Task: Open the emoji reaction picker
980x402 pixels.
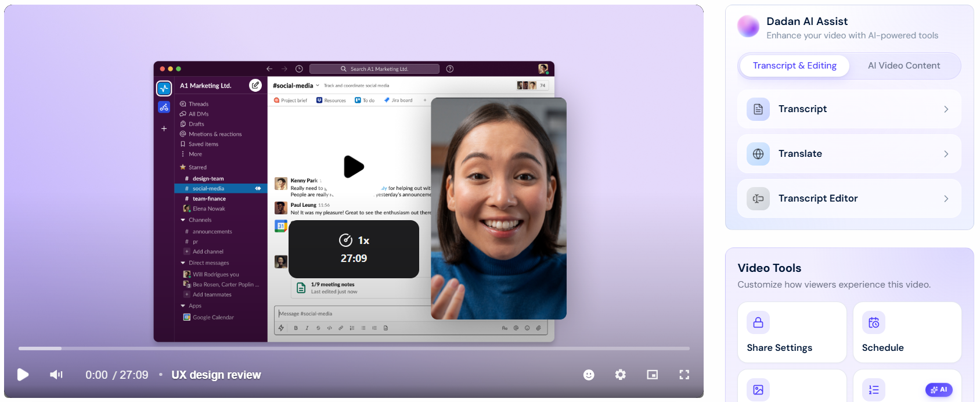Action: pyautogui.click(x=589, y=375)
